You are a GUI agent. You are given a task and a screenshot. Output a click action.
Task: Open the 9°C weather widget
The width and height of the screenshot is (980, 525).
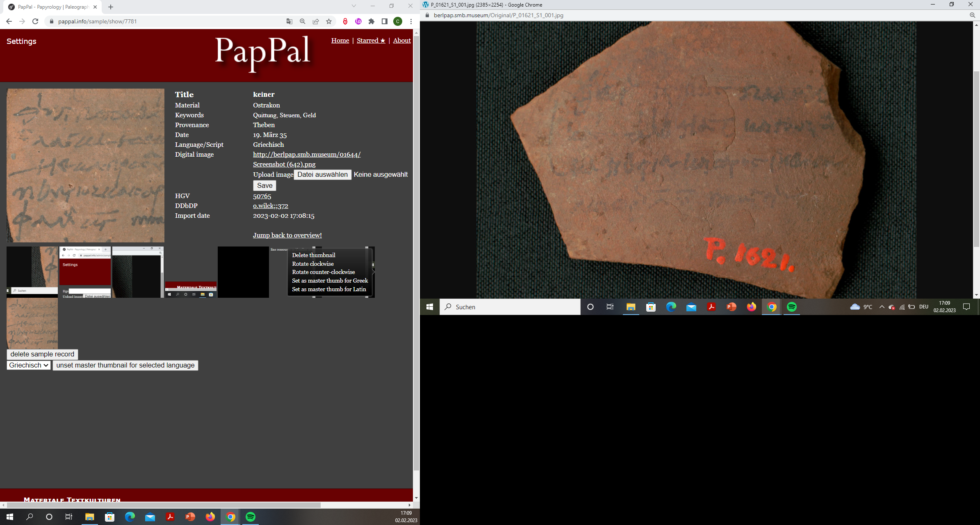861,307
